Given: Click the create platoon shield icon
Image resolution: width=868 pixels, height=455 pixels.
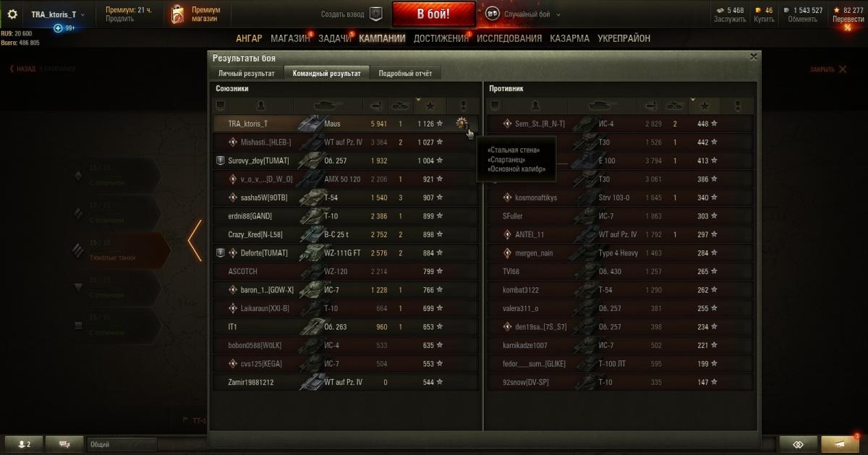Looking at the screenshot, I should (x=375, y=14).
